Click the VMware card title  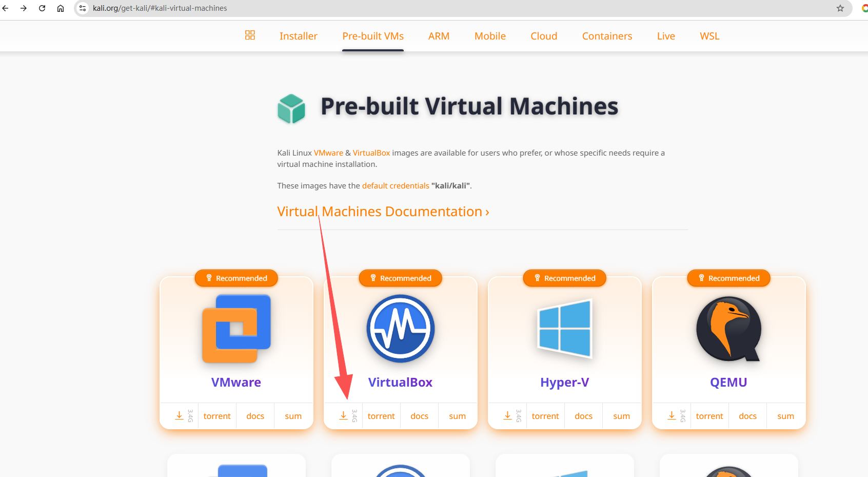236,383
